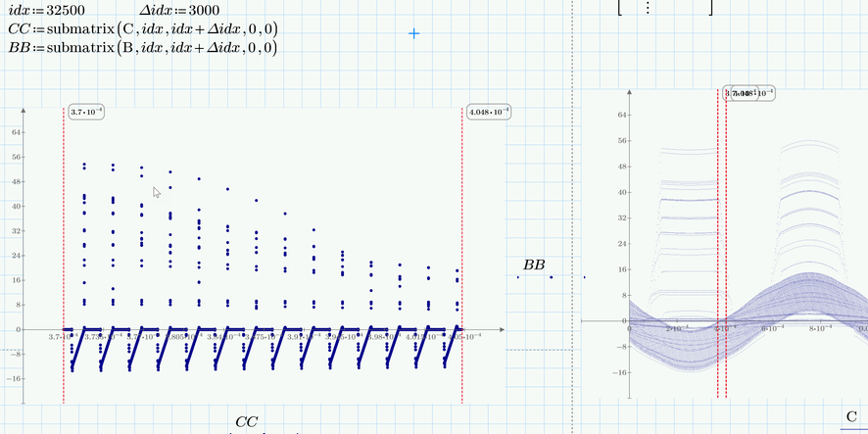Click the red dashed markers in right plot
This screenshot has height=434, width=868.
click(x=722, y=244)
